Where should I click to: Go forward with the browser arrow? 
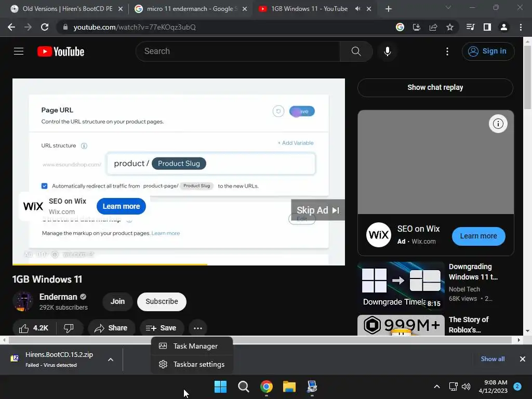point(28,27)
